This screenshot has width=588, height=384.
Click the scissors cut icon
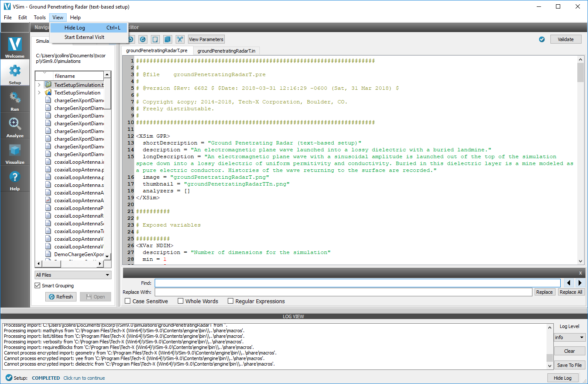[x=180, y=39]
